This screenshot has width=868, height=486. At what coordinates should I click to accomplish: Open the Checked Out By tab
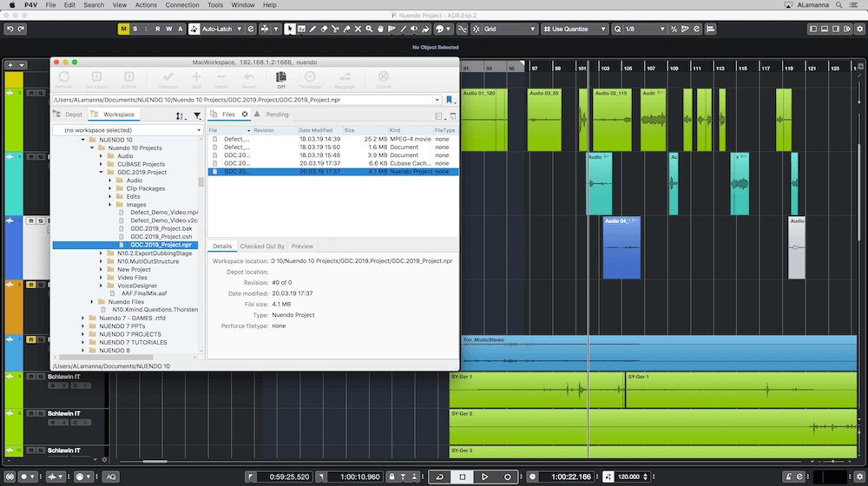262,246
